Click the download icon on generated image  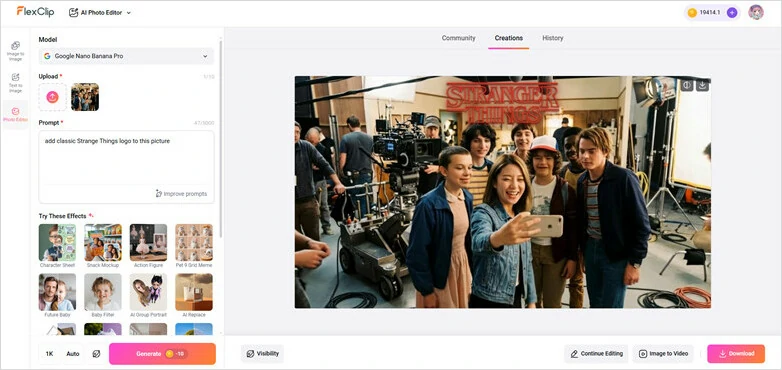(702, 85)
